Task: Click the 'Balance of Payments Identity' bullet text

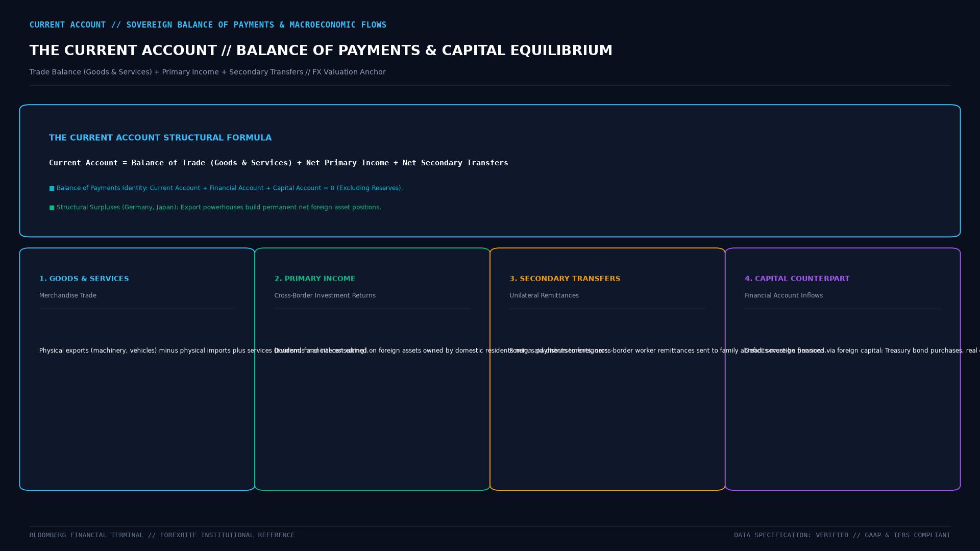Action: pyautogui.click(x=230, y=188)
